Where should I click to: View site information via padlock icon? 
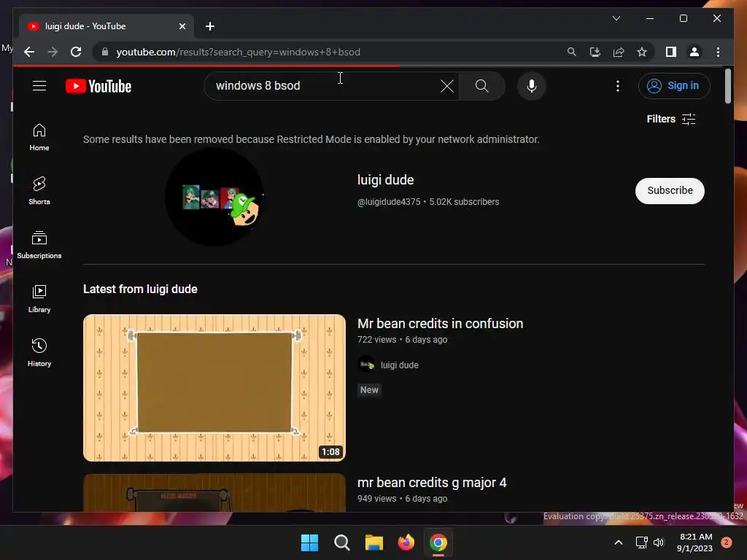tap(105, 52)
